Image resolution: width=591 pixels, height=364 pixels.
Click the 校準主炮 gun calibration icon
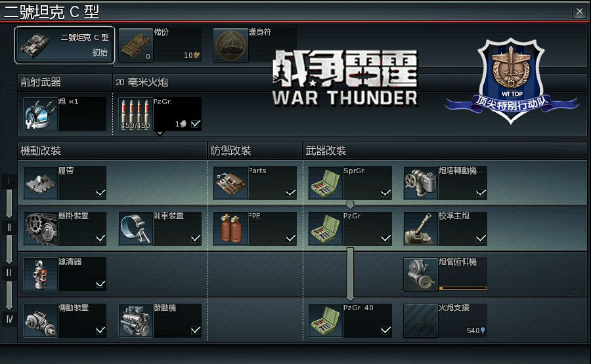click(x=421, y=229)
